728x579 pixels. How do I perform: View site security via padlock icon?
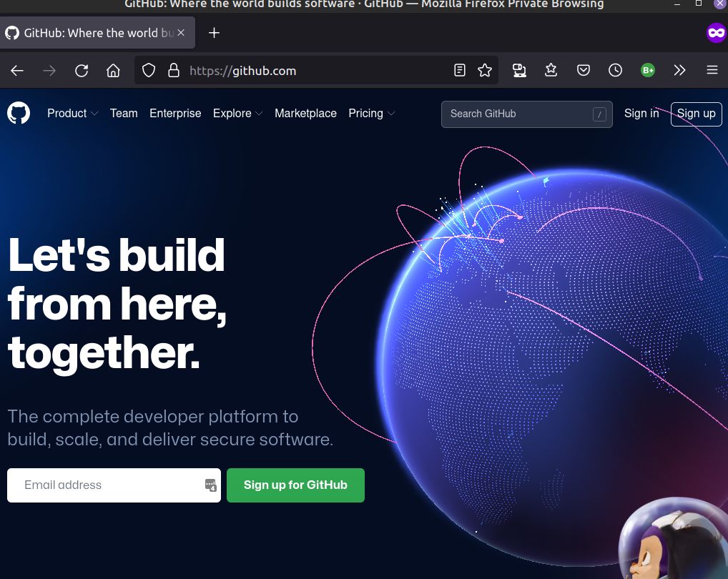pyautogui.click(x=174, y=71)
